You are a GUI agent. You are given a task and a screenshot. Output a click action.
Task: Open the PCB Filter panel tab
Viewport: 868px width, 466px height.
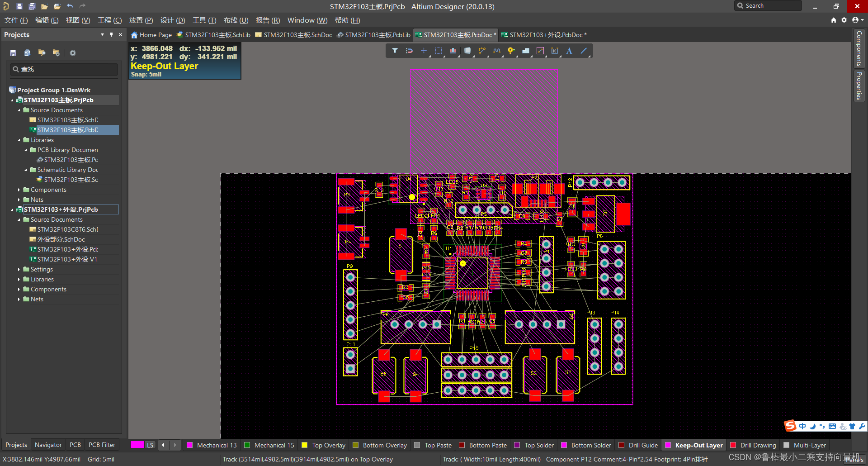click(102, 445)
